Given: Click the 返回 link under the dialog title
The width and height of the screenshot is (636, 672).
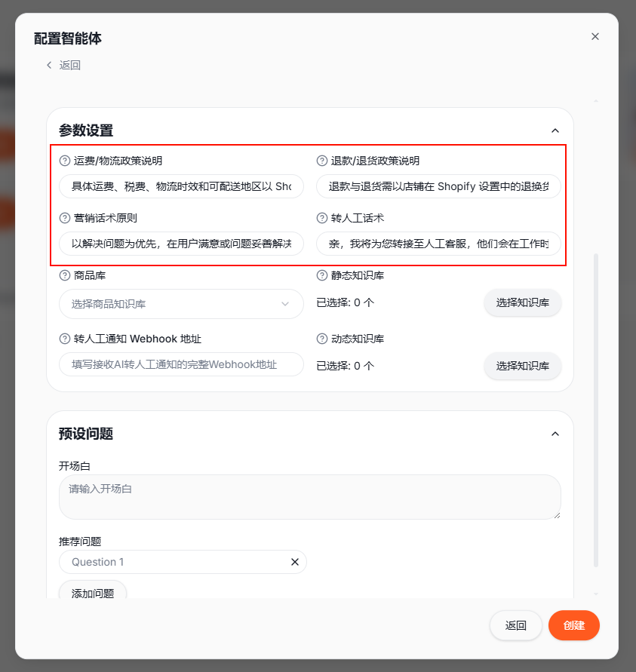Looking at the screenshot, I should click(x=69, y=65).
